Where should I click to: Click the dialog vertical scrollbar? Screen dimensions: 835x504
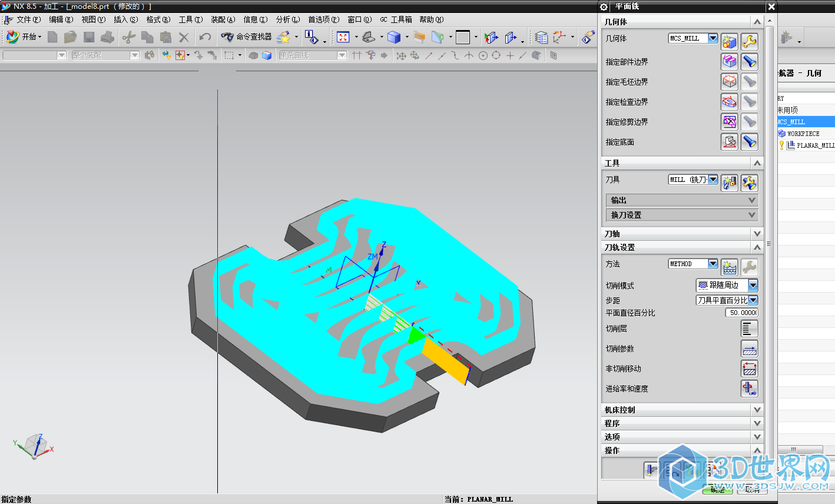tap(768, 244)
